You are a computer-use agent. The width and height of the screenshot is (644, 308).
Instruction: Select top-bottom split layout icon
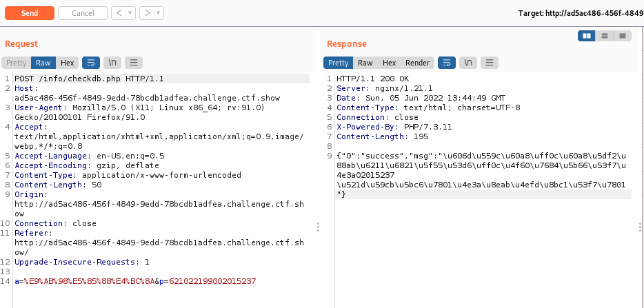pyautogui.click(x=605, y=36)
